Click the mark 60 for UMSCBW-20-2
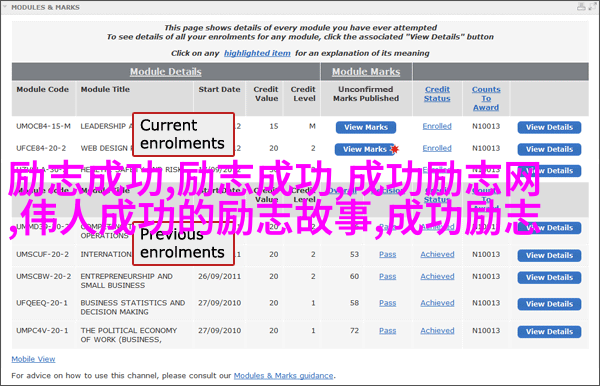Viewport: 600px width, 386px height. [354, 276]
